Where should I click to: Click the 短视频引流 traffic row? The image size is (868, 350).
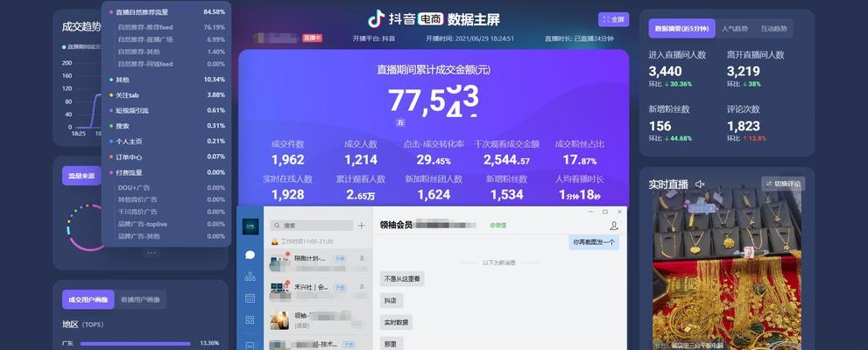[166, 110]
